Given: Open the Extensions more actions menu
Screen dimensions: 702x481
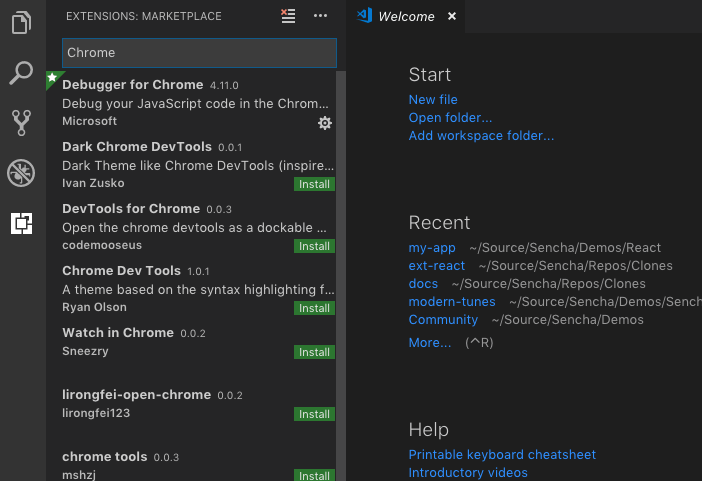Looking at the screenshot, I should (x=320, y=16).
